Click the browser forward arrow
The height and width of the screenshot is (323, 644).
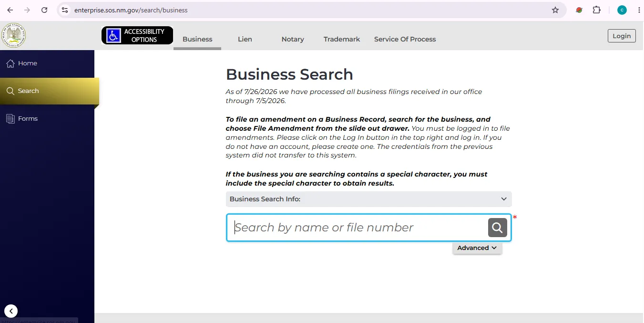tap(27, 10)
